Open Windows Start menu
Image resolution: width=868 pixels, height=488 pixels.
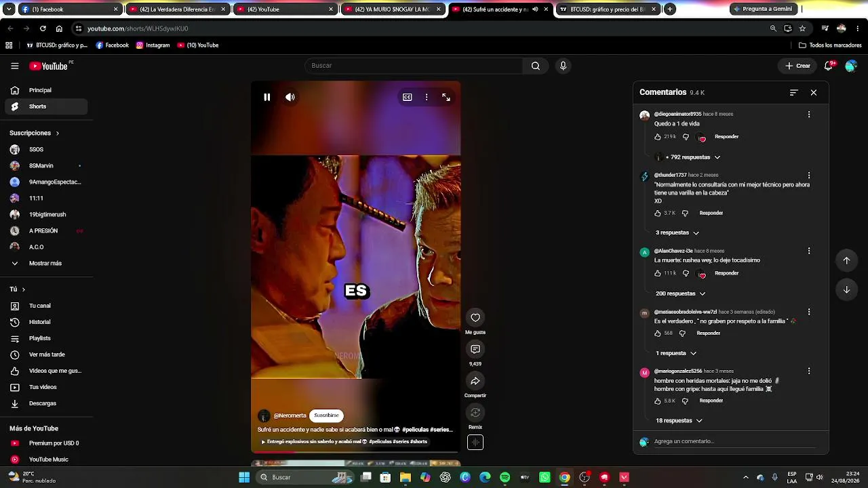pyautogui.click(x=244, y=477)
